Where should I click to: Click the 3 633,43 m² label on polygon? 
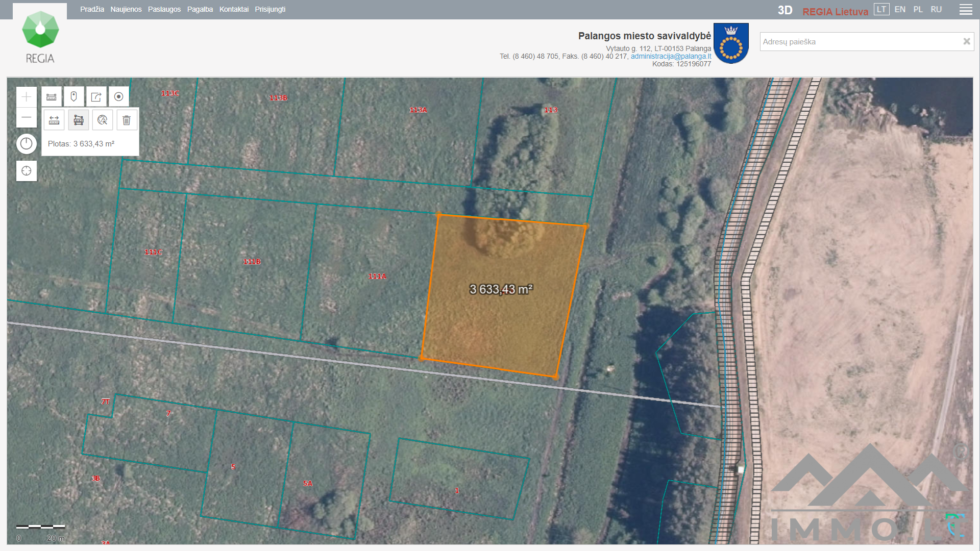tap(501, 289)
